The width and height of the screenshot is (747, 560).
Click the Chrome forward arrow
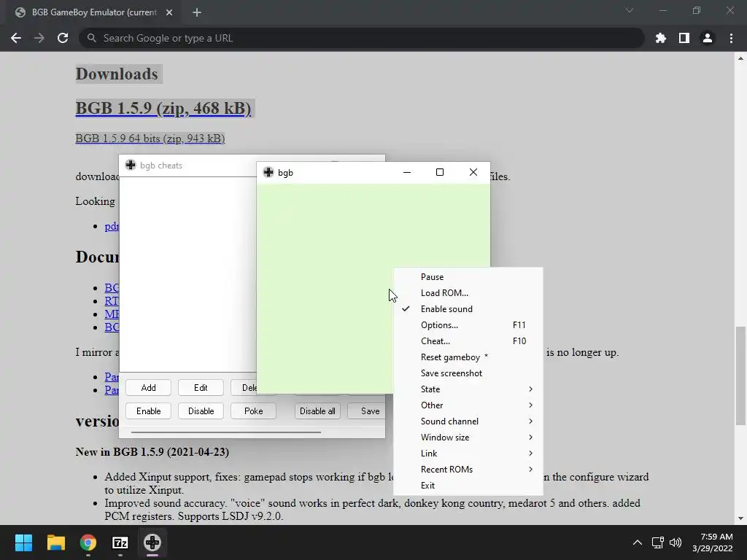click(x=39, y=38)
